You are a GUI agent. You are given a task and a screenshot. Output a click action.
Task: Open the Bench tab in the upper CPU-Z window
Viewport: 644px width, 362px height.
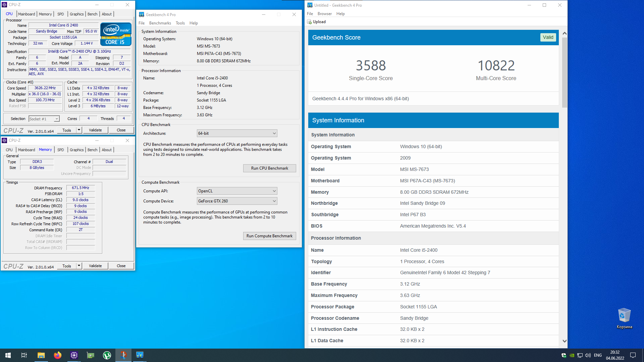(93, 14)
